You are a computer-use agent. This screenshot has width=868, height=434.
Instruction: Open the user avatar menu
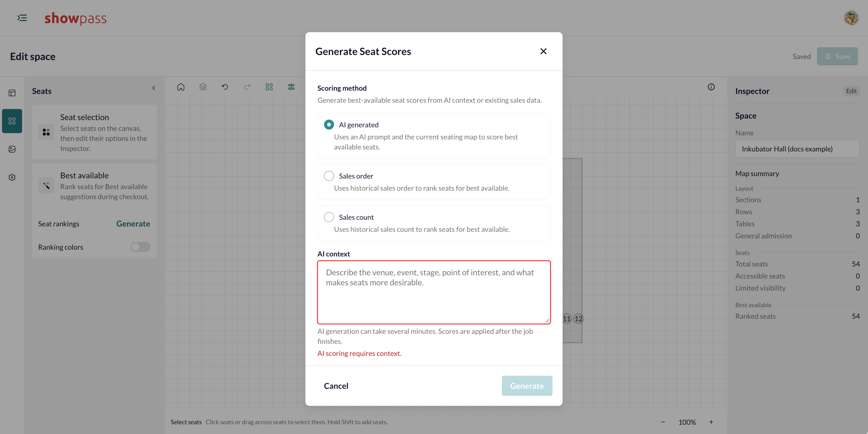pos(851,18)
